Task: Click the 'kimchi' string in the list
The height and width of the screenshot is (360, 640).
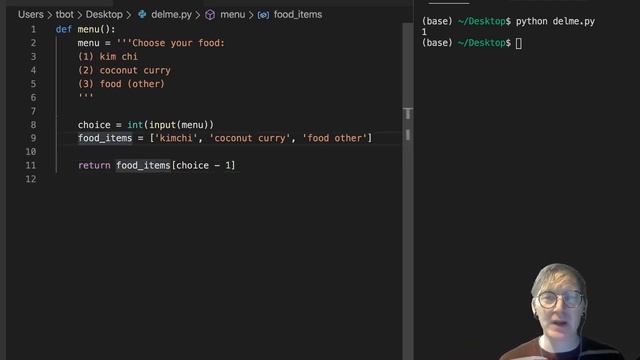Action: click(x=176, y=138)
